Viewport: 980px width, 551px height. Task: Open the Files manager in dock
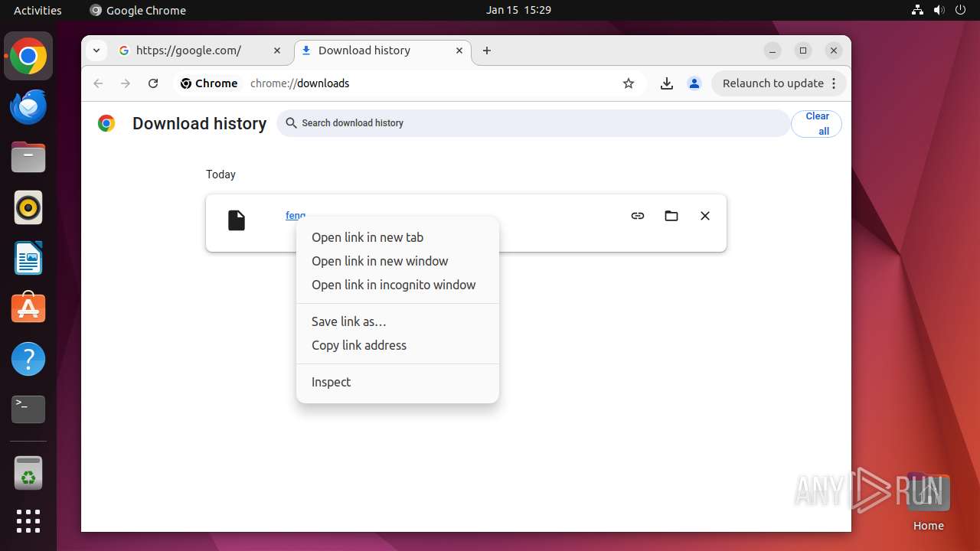click(28, 157)
